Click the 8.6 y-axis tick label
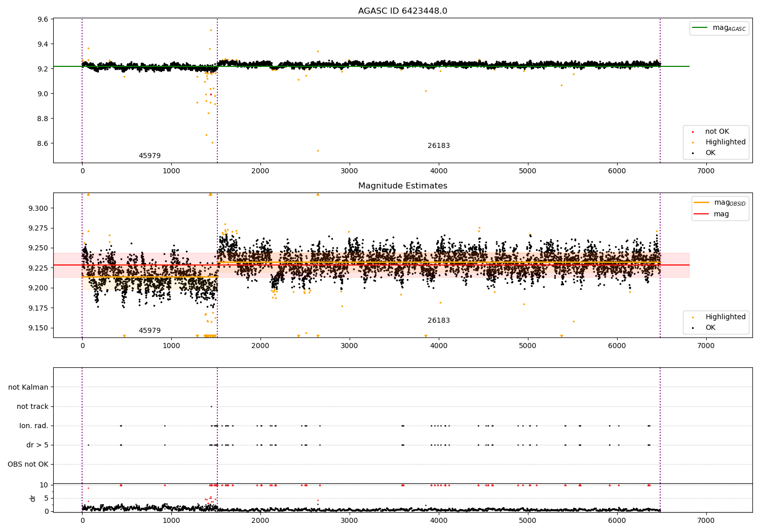Screen dimensions: 760x532 tap(43, 144)
